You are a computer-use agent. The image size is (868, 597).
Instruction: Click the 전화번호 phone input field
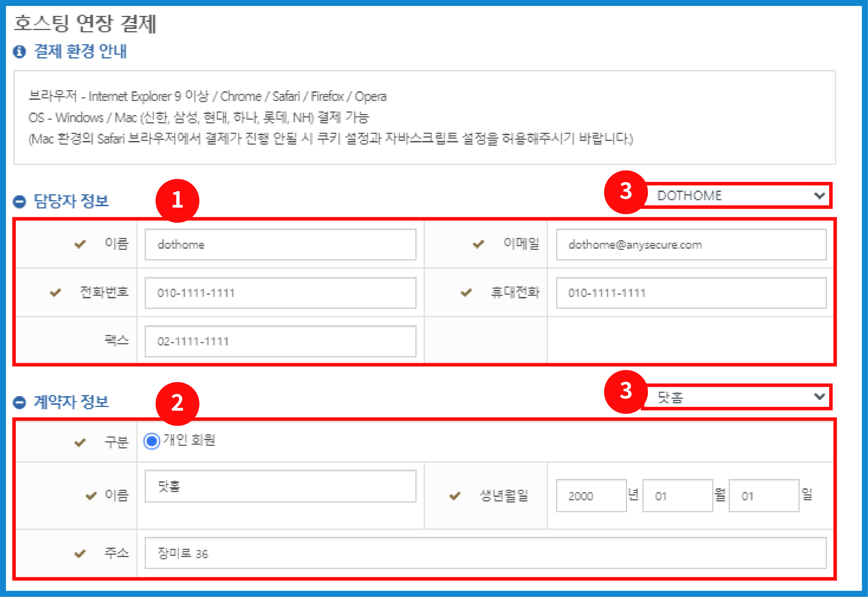[280, 293]
